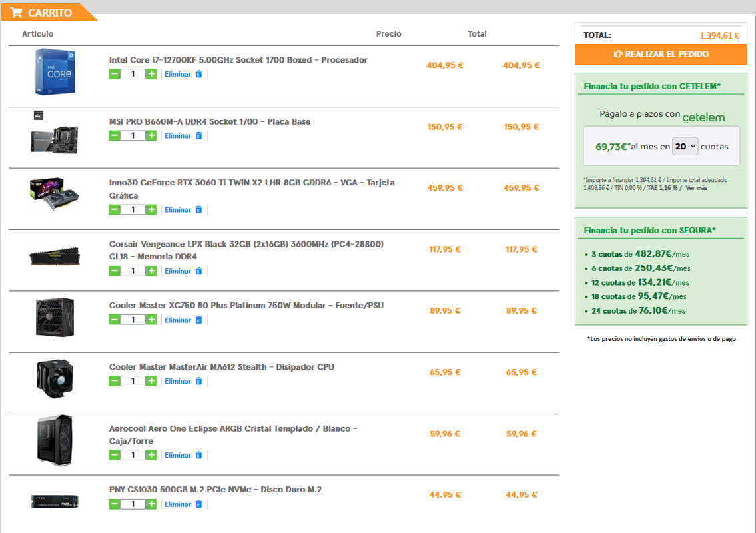Click Eliminar link for Intel Core i7-12700KF
Viewport: 756px width, 533px height.
(x=178, y=74)
